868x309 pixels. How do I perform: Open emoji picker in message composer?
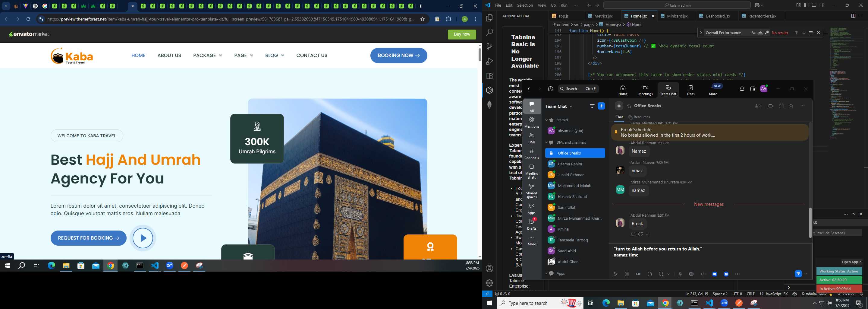(x=627, y=274)
